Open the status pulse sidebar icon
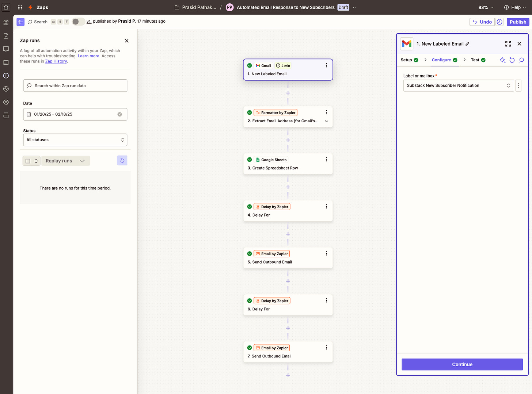The height and width of the screenshot is (394, 532). tap(6, 89)
